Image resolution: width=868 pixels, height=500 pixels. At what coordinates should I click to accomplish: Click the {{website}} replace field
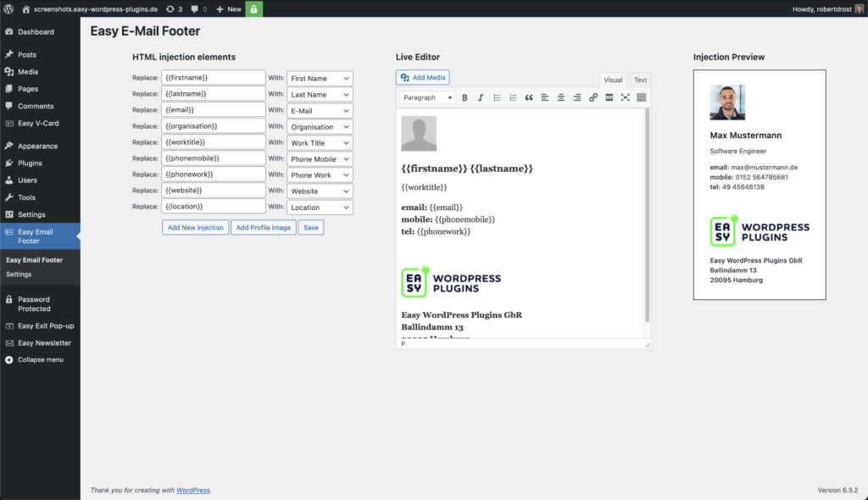tap(214, 190)
